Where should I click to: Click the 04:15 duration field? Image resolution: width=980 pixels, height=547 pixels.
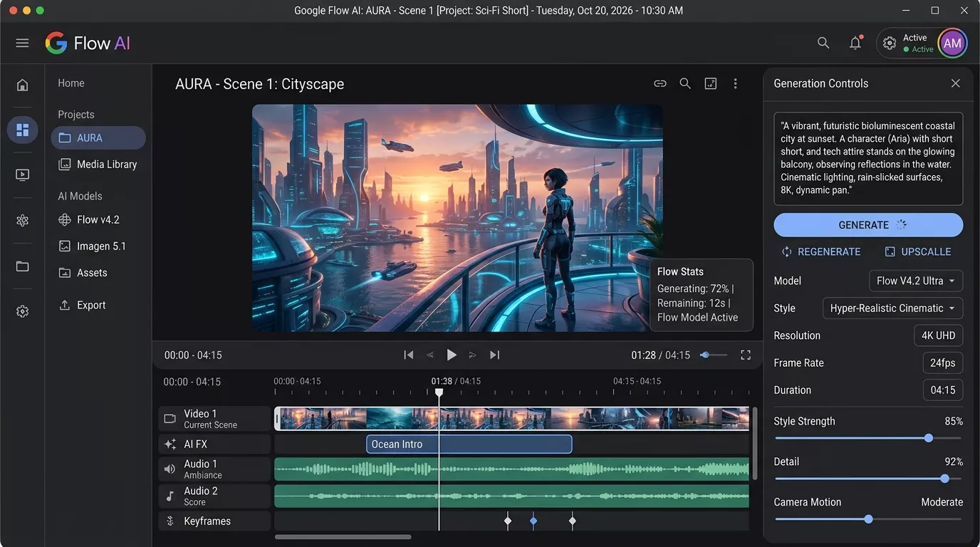click(943, 390)
